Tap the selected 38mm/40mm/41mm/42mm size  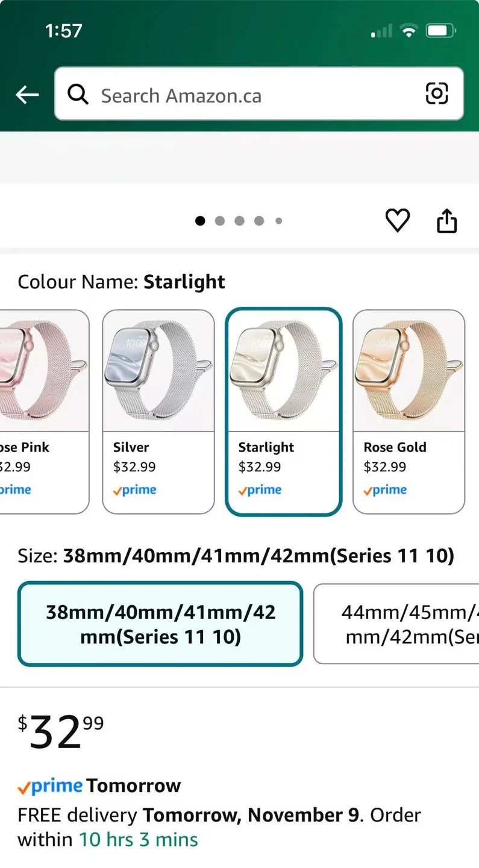pyautogui.click(x=160, y=623)
